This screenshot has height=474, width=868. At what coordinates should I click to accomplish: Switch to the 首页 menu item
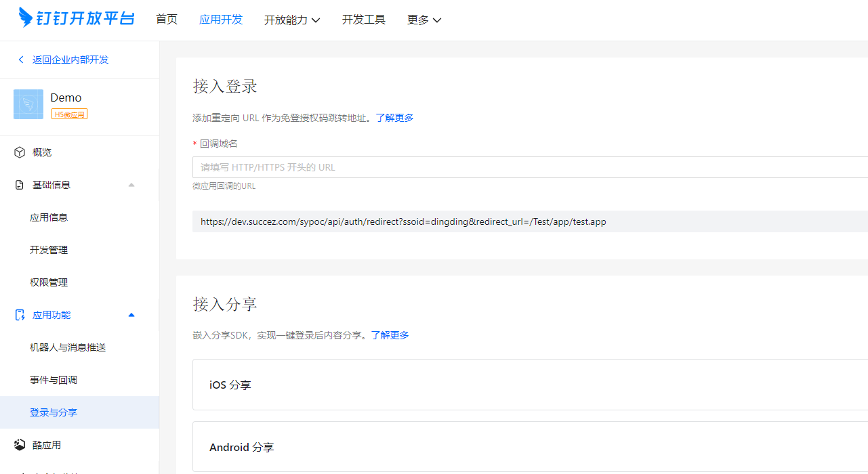point(167,20)
